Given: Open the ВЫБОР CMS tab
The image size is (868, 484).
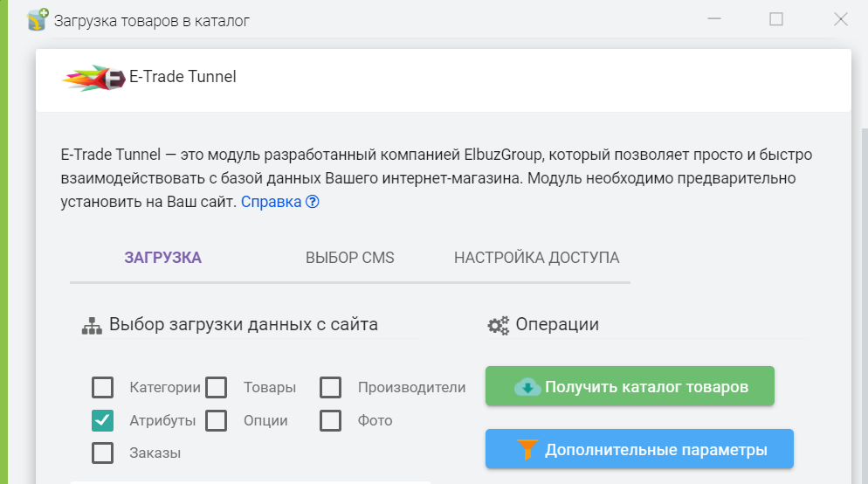Looking at the screenshot, I should (x=349, y=258).
